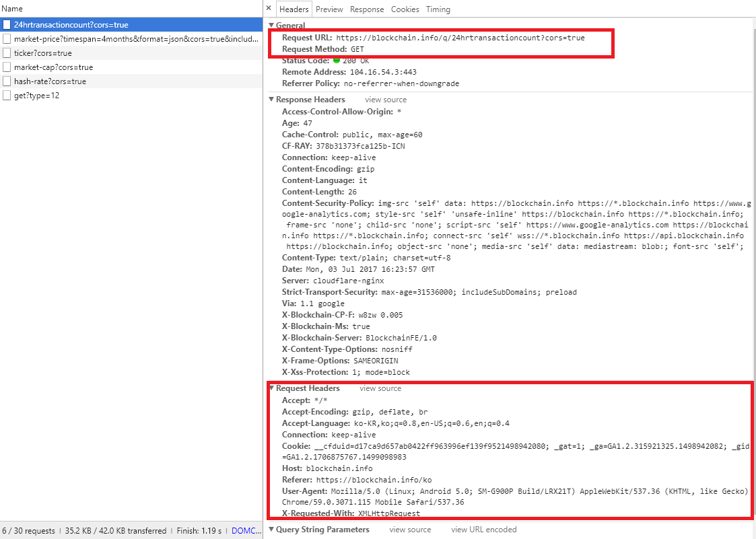The width and height of the screenshot is (756, 539).
Task: Click the X-Blockchain-Server header
Action: pos(359,338)
